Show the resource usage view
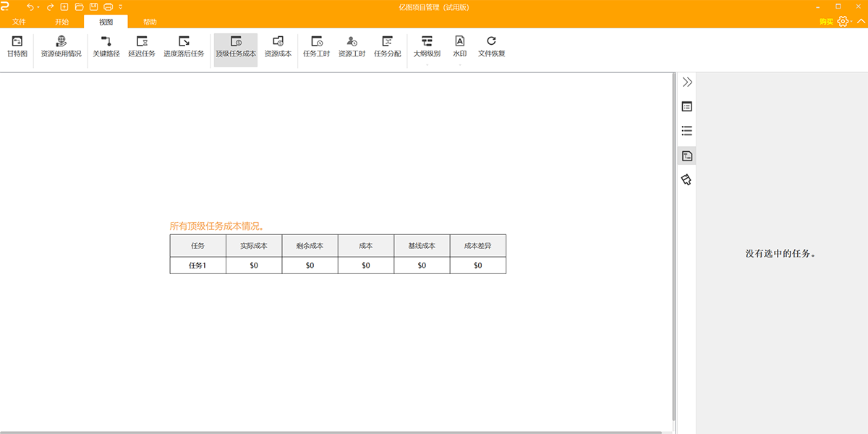The width and height of the screenshot is (868, 434). [x=61, y=48]
